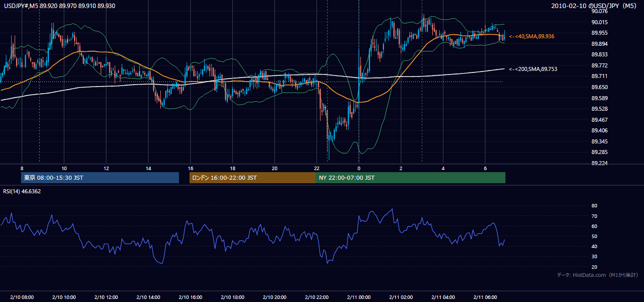The image size is (644, 302).
Task: Click the RSI(14) 46.6362 indicator label
Action: [x=22, y=191]
